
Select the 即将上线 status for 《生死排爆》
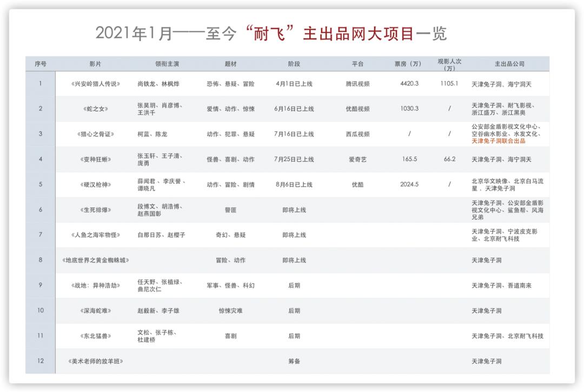(292, 211)
